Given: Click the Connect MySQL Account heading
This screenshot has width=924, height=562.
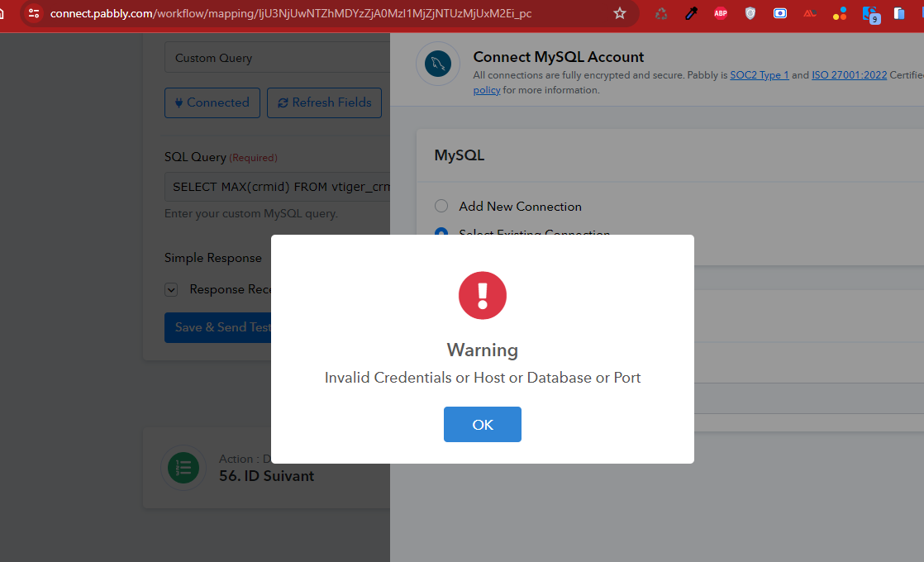Looking at the screenshot, I should (x=558, y=57).
